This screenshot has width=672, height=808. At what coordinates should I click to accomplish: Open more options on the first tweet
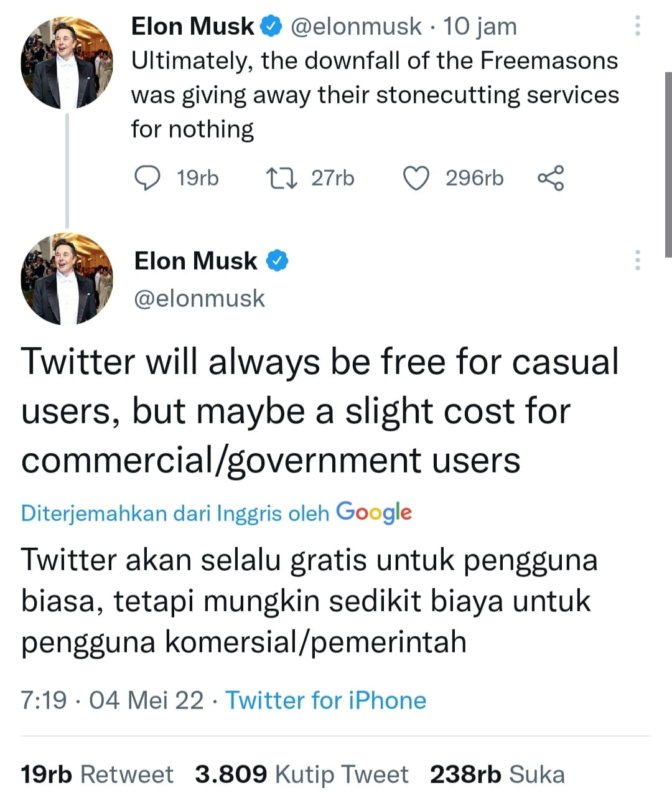coord(637,26)
